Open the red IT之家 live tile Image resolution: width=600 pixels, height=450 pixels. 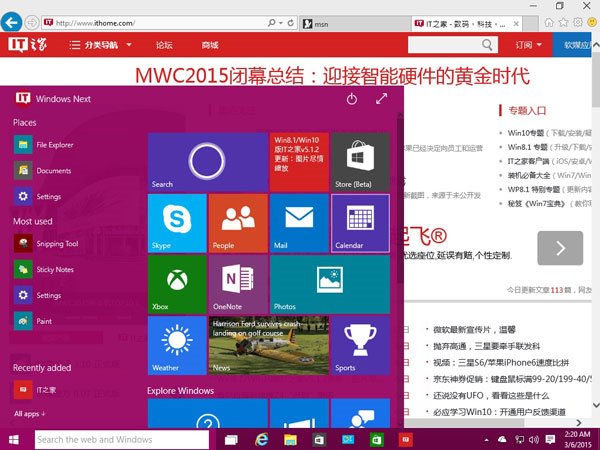299,161
